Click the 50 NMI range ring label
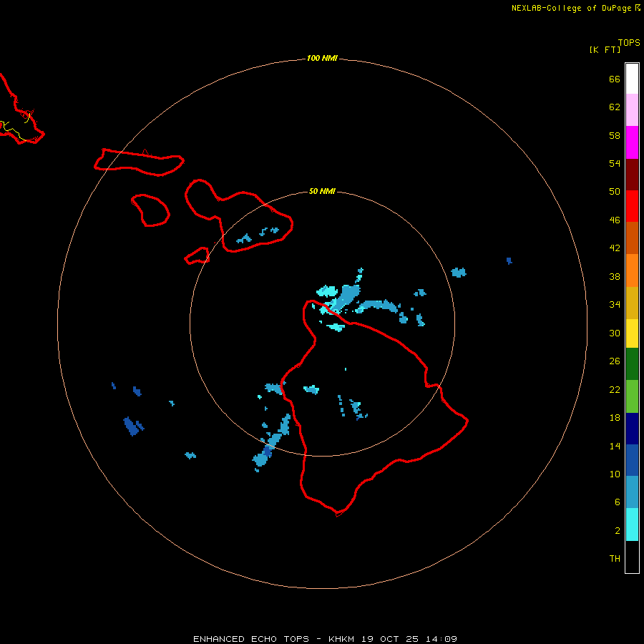 click(322, 191)
